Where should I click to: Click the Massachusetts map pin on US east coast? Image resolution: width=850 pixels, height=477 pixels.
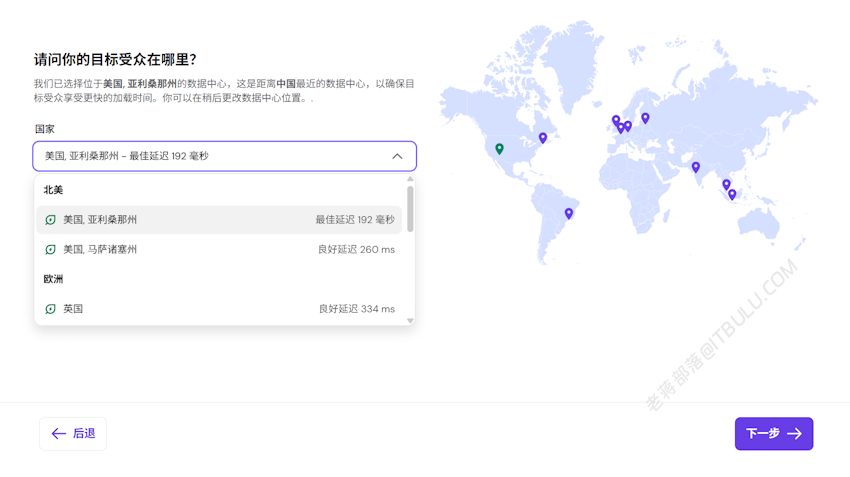pos(543,138)
